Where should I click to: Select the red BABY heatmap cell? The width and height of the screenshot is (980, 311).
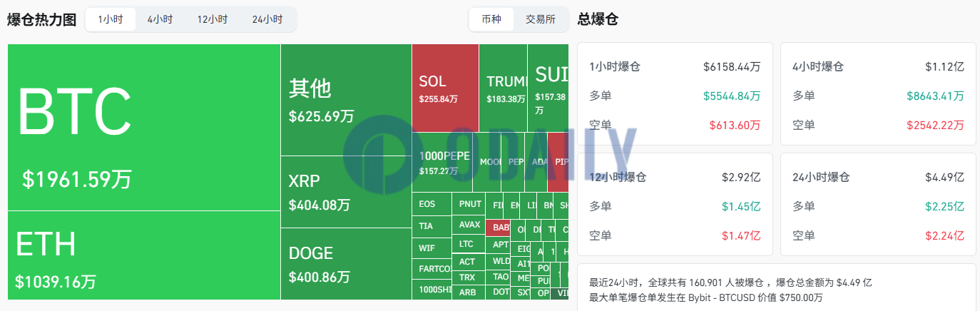pos(498,228)
